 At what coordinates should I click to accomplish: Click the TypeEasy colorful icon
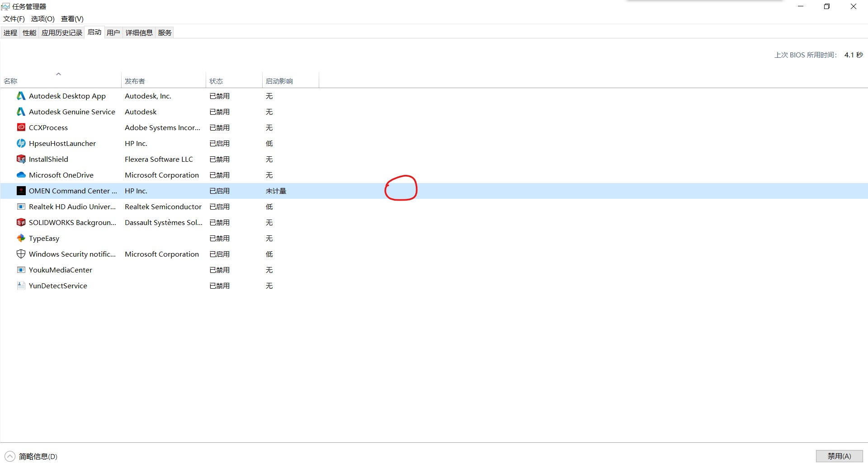[x=21, y=238]
